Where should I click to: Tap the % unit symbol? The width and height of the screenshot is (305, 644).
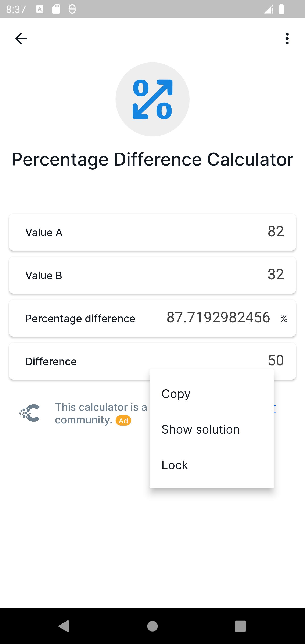(x=284, y=318)
